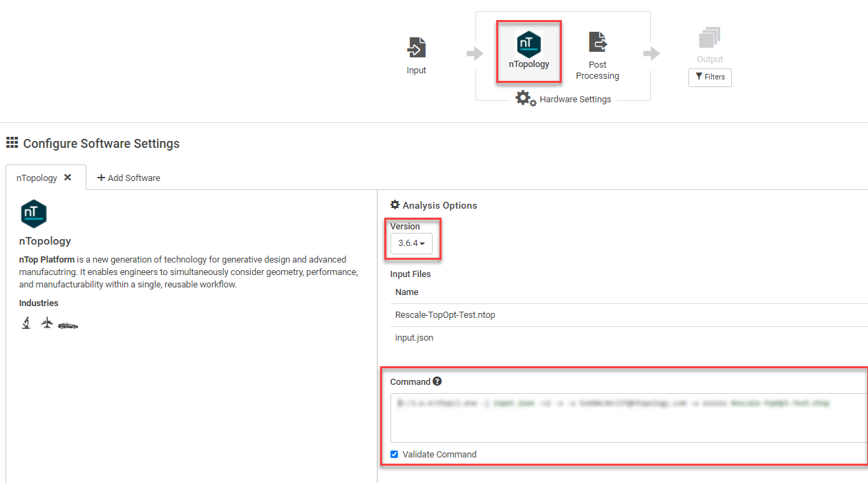Click the Hardware Settings label
Image resolution: width=868 pixels, height=483 pixels.
tap(575, 99)
